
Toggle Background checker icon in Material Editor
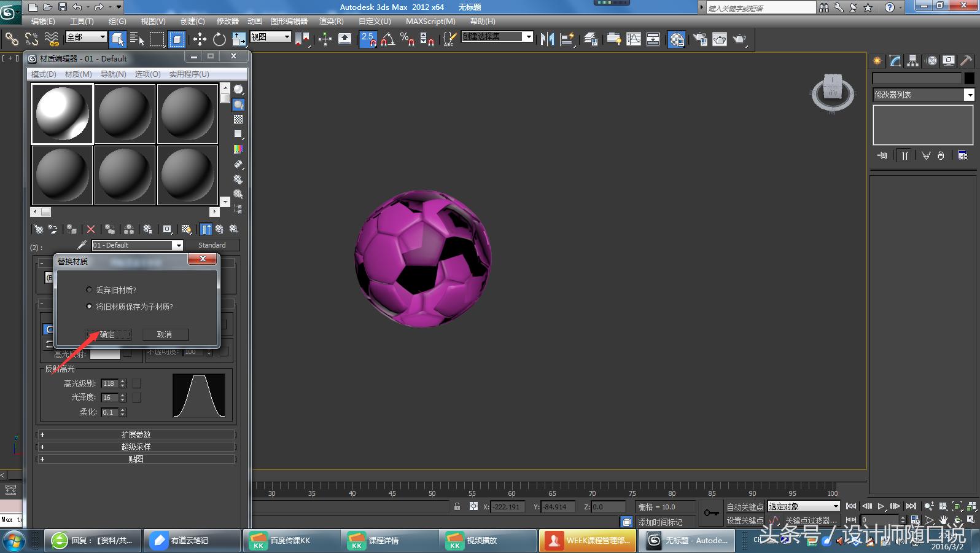click(238, 119)
